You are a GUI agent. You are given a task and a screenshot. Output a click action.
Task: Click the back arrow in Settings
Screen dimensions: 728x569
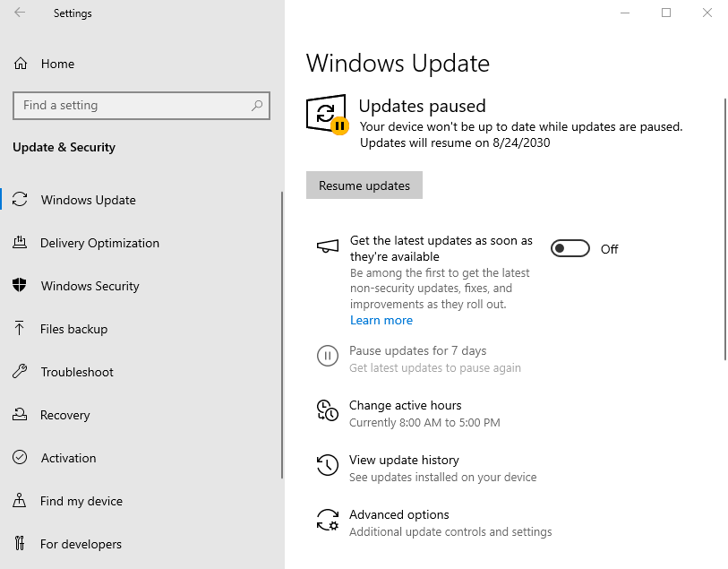click(x=20, y=13)
